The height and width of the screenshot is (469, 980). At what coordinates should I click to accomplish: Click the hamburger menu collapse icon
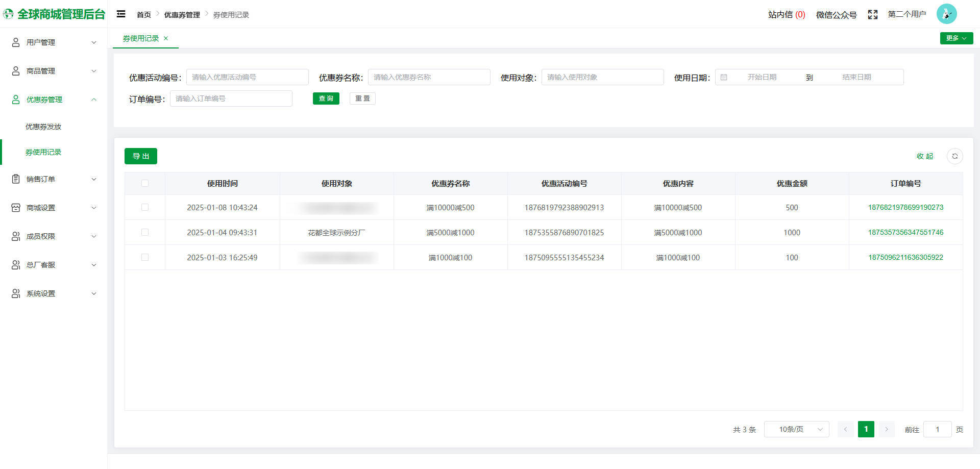point(121,14)
